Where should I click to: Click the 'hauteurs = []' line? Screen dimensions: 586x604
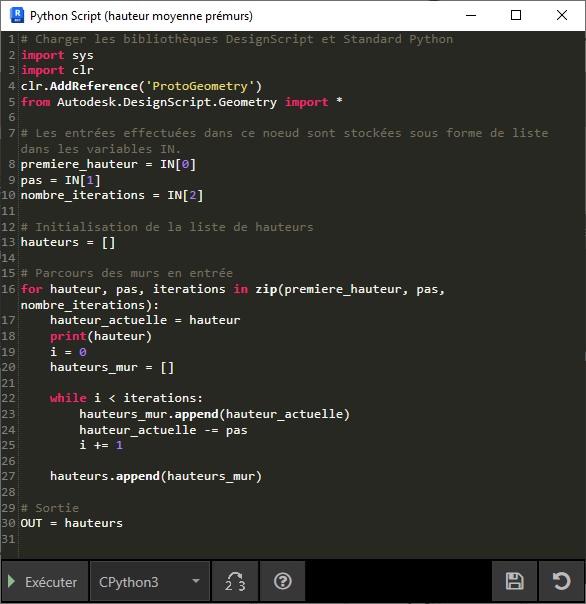click(68, 242)
